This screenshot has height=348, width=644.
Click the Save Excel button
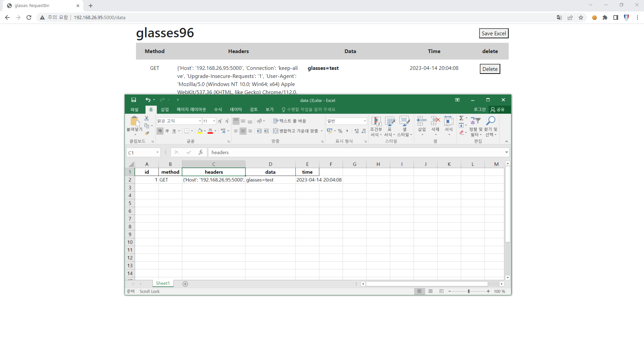pyautogui.click(x=493, y=33)
